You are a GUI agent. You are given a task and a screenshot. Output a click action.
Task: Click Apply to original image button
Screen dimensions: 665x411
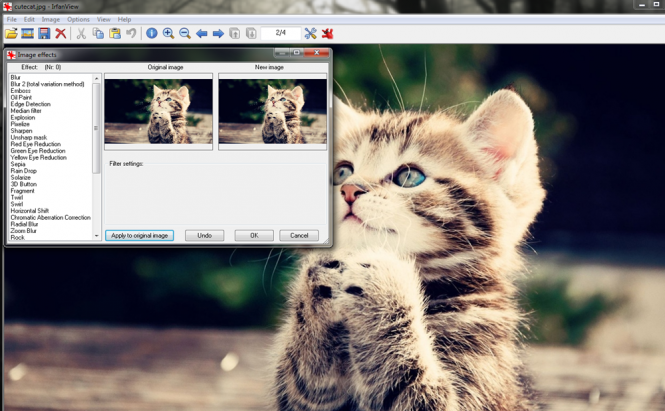(x=140, y=235)
